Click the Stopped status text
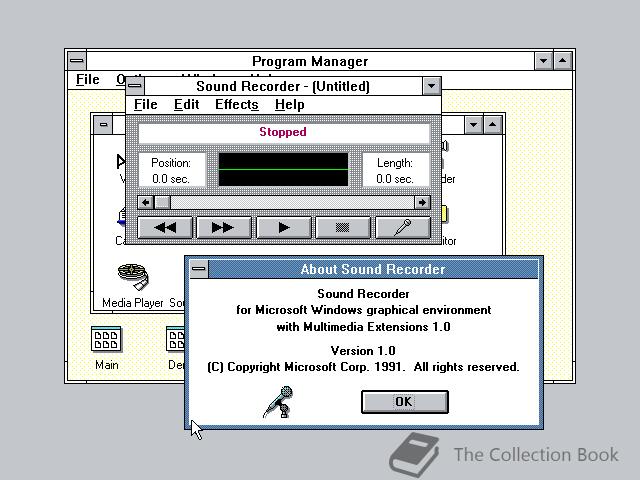This screenshot has height=480, width=640. (283, 132)
